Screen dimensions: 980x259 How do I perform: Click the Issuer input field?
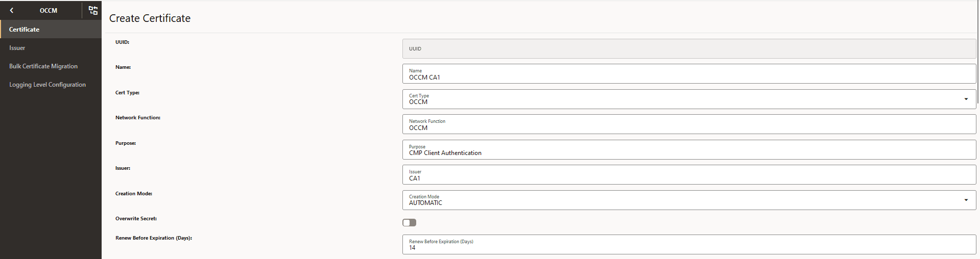pos(689,174)
